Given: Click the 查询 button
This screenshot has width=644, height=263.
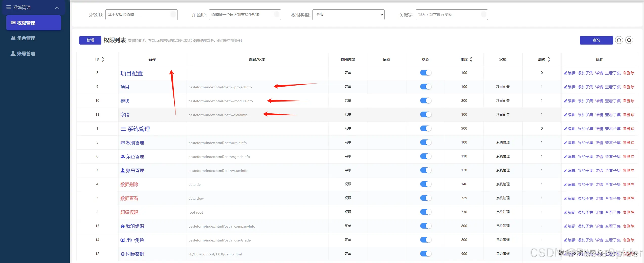Looking at the screenshot, I should point(596,40).
